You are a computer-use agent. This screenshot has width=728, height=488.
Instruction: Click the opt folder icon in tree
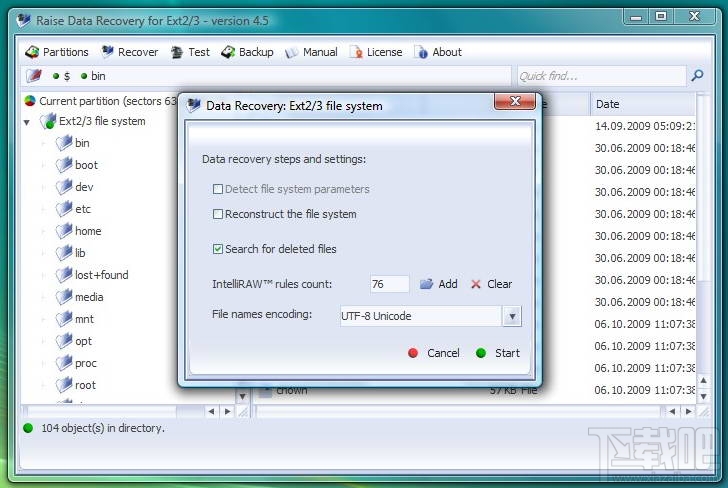(x=64, y=341)
